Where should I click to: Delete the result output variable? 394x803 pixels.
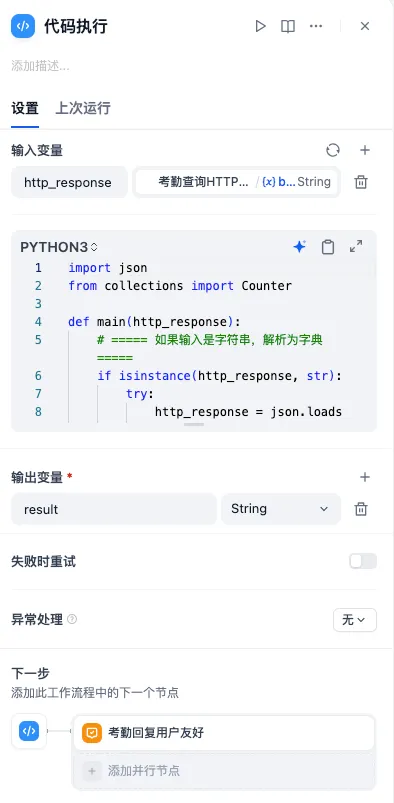pyautogui.click(x=361, y=509)
